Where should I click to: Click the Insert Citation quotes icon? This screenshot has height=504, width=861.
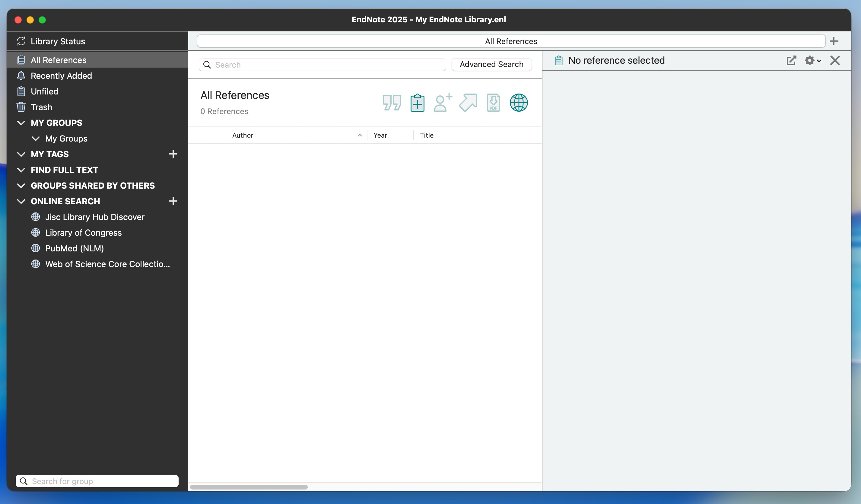click(392, 103)
